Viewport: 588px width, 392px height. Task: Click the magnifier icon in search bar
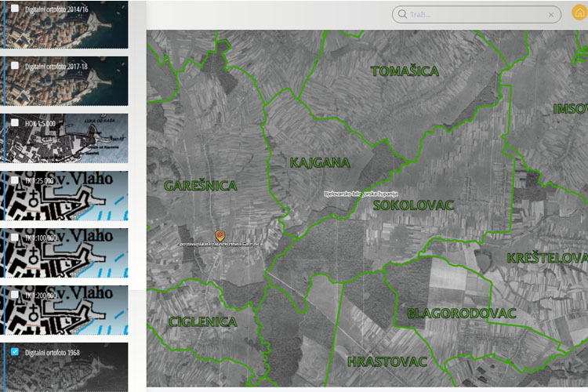(x=403, y=14)
